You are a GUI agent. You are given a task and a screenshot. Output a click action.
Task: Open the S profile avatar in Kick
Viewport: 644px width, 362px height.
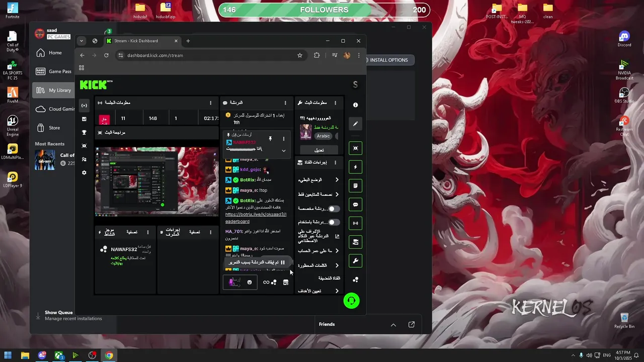tap(355, 85)
